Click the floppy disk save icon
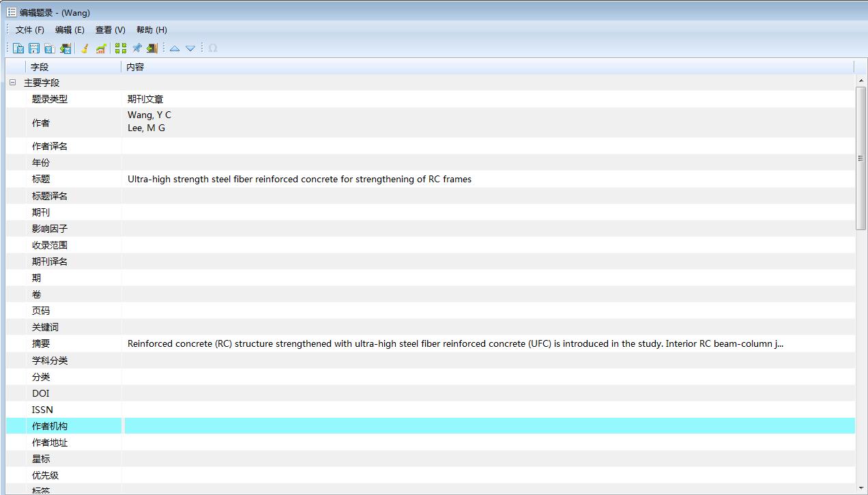 (33, 48)
